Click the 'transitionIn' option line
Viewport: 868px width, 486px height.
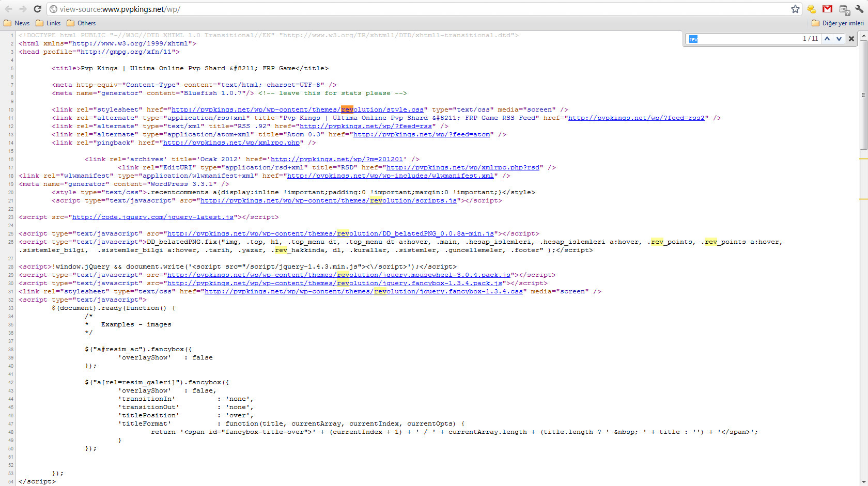186,399
